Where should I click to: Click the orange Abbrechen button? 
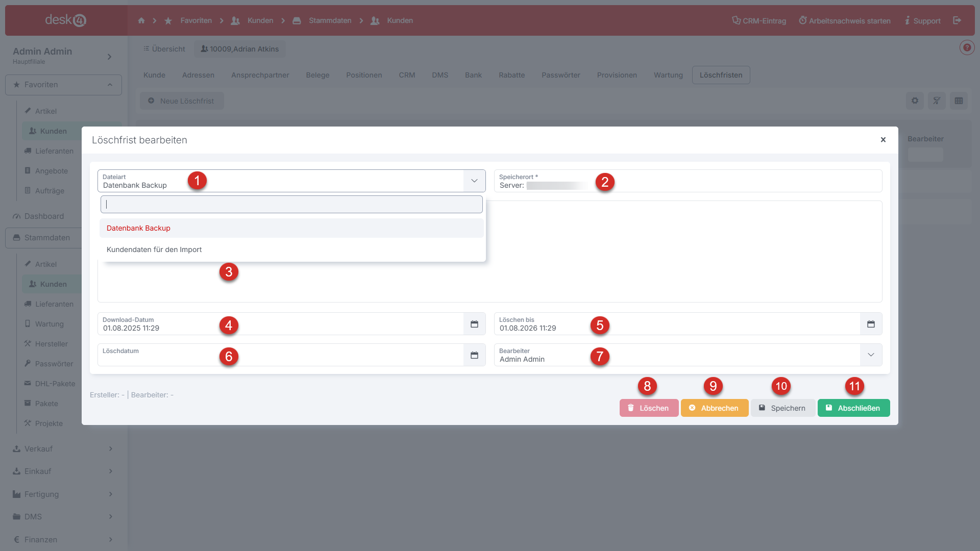click(x=714, y=408)
